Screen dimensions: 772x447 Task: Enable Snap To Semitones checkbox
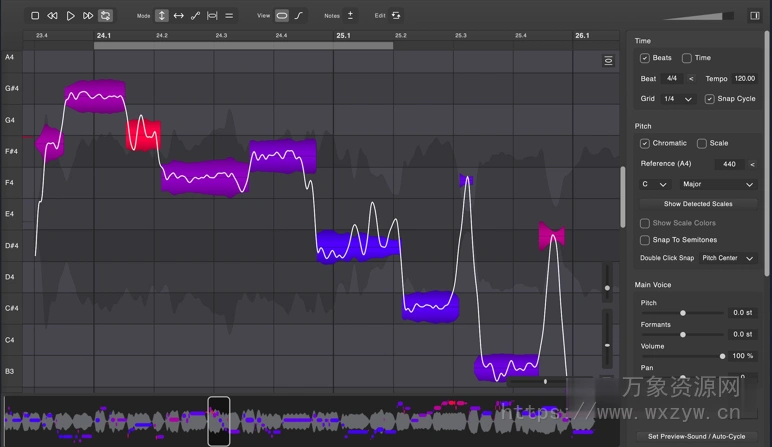(x=644, y=240)
